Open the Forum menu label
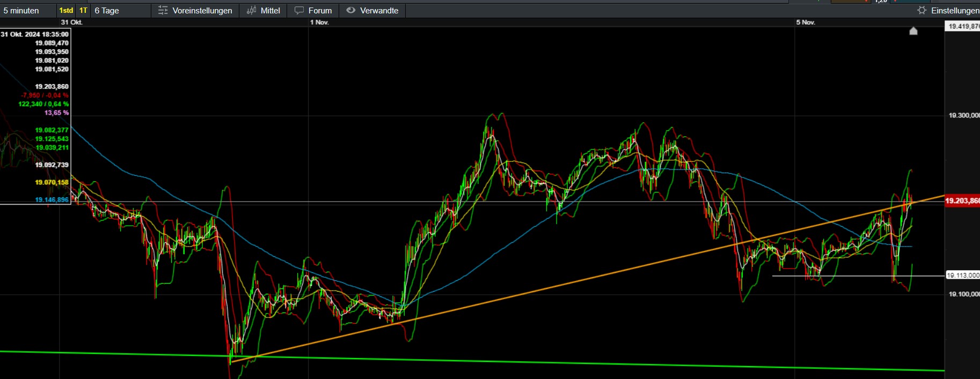The image size is (980, 379). point(320,11)
